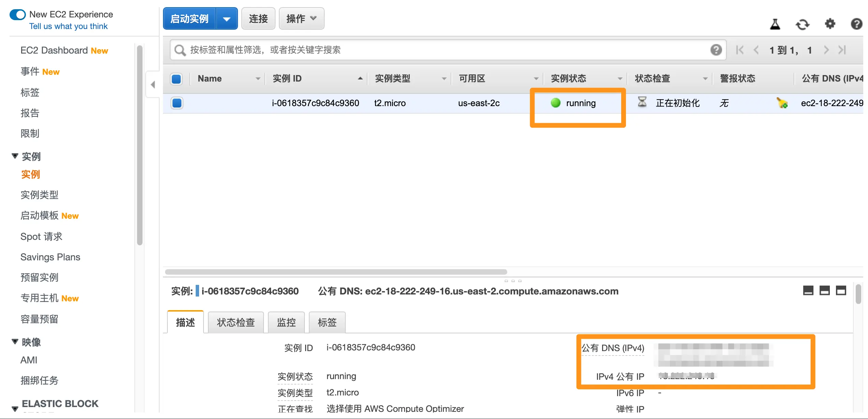
Task: Collapse the left navigation sidebar arrow
Action: pyautogui.click(x=153, y=84)
